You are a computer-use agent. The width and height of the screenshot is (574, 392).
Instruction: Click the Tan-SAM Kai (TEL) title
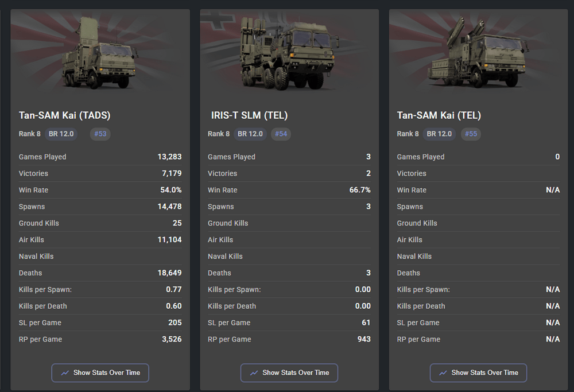tap(439, 115)
